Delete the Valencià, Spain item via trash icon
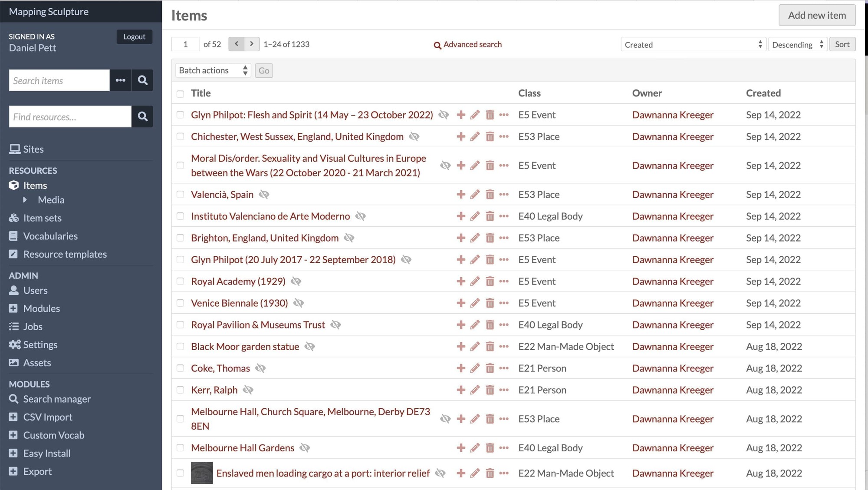This screenshot has height=490, width=868. click(x=490, y=195)
